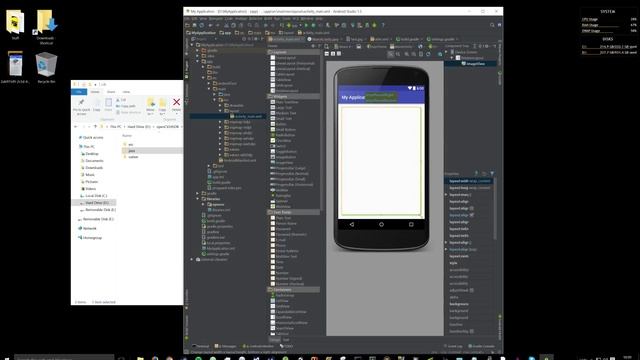Select activity_main.xml in the project tree
The height and width of the screenshot is (360, 640).
click(247, 116)
